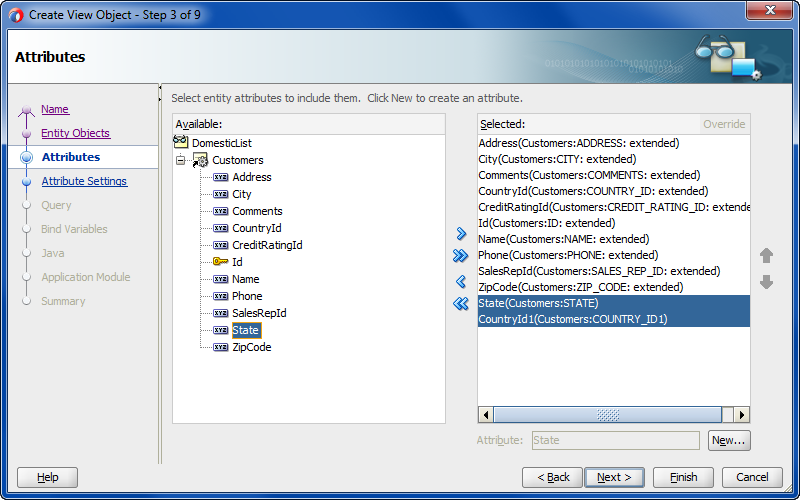Select Address in the Available tree
Image resolution: width=800 pixels, height=500 pixels.
(252, 177)
